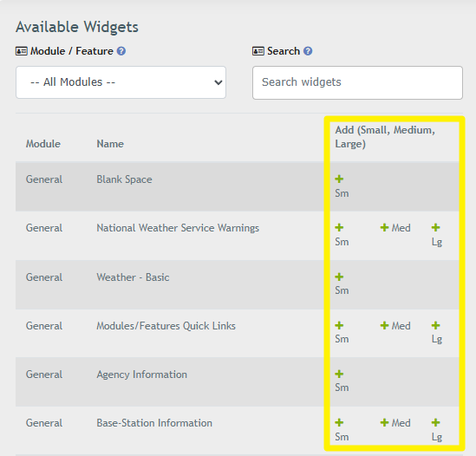Screen dimensions: 476x456
Task: Open help icon next to Search label
Action: tap(308, 51)
